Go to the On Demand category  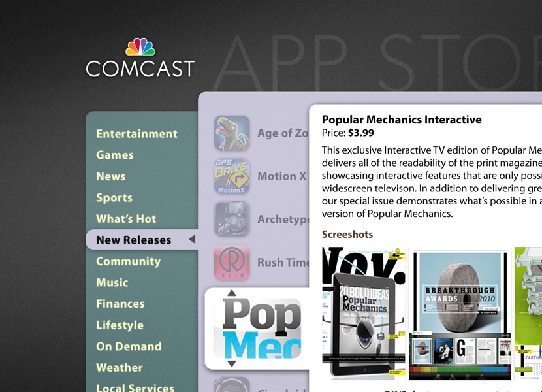tap(129, 346)
